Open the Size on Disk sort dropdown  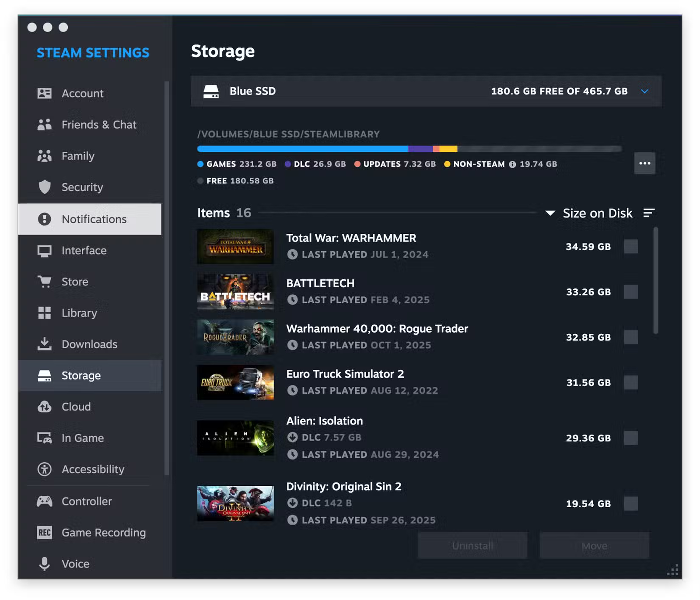[x=589, y=213]
